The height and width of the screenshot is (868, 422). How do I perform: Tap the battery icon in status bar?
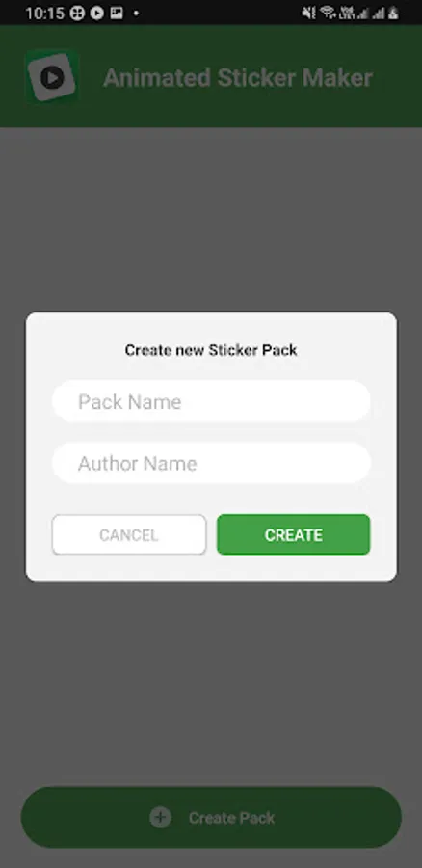(x=393, y=13)
